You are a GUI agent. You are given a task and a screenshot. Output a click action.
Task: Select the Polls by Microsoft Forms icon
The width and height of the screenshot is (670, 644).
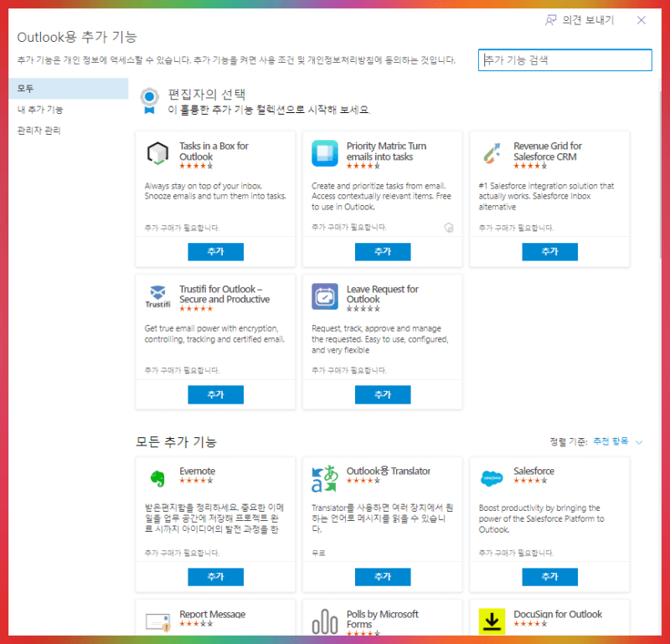[x=325, y=620]
